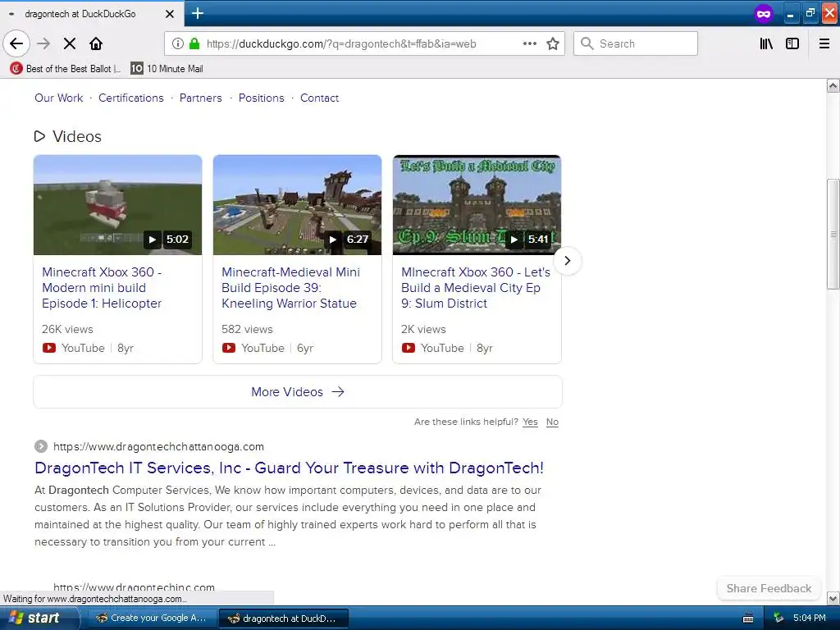840x630 pixels.
Task: Open the Our Work sitelink
Action: pos(59,98)
